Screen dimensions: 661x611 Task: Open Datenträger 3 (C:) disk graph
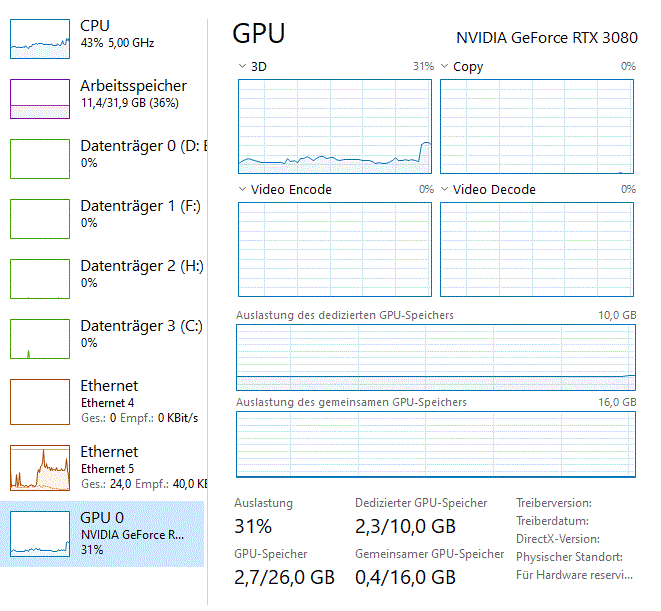pyautogui.click(x=40, y=338)
